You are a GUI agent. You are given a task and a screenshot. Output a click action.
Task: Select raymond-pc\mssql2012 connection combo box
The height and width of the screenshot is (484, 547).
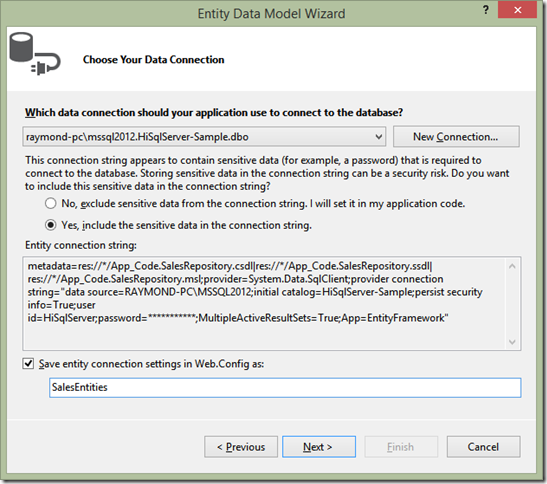pyautogui.click(x=204, y=137)
